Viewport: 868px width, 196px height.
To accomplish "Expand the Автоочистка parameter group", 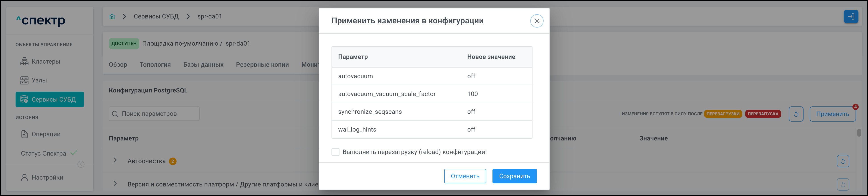I will [115, 160].
